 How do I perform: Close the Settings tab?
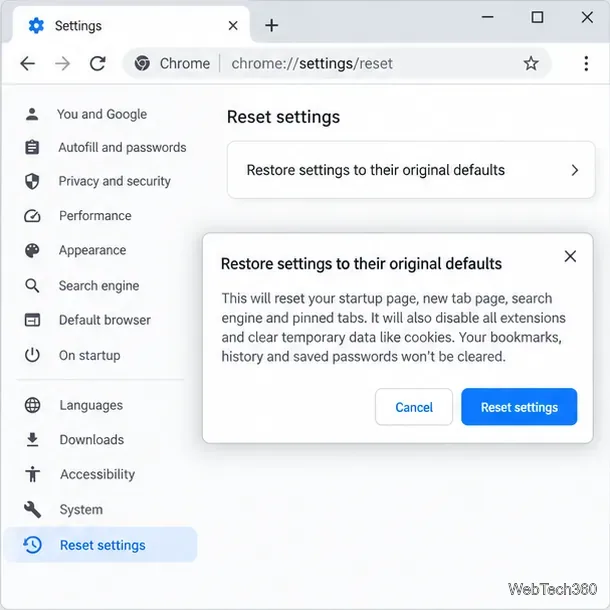coord(233,26)
